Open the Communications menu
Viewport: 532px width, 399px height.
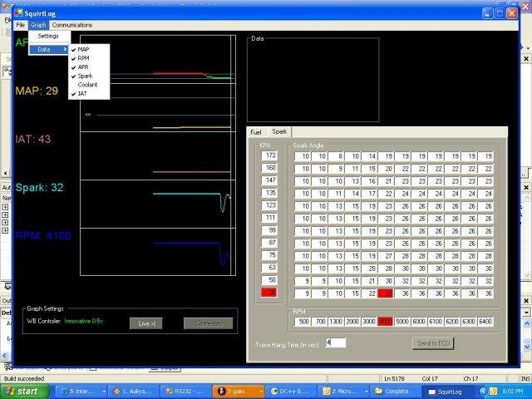(72, 25)
